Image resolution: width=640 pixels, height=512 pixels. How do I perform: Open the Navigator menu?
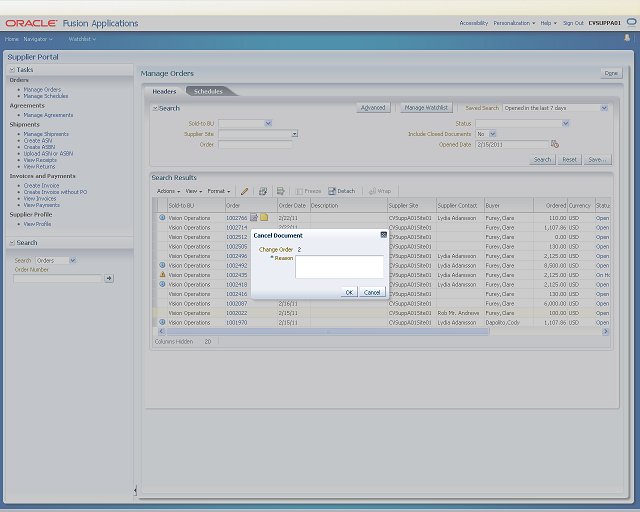38,39
